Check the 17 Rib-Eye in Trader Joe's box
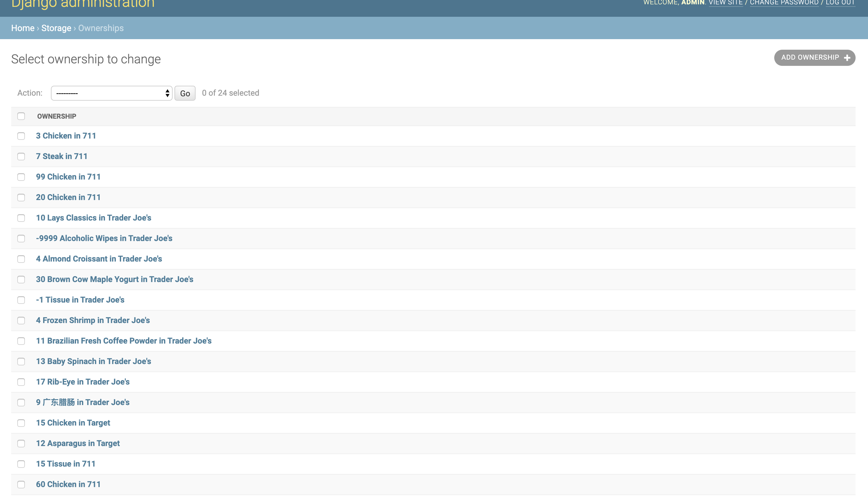The width and height of the screenshot is (868, 497). pyautogui.click(x=21, y=382)
